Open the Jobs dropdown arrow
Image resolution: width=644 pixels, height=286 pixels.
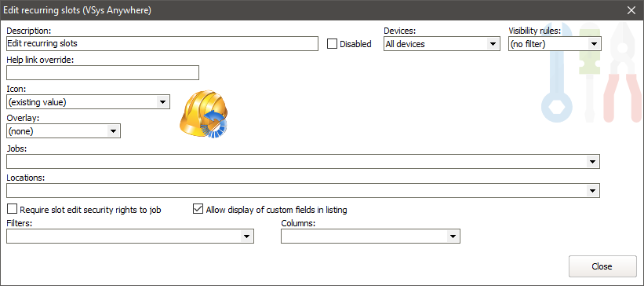point(592,162)
